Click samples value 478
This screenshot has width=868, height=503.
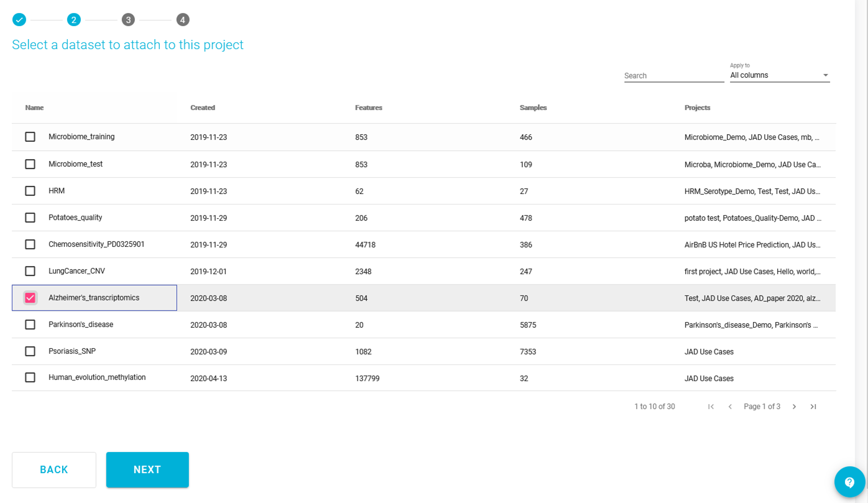tap(526, 218)
